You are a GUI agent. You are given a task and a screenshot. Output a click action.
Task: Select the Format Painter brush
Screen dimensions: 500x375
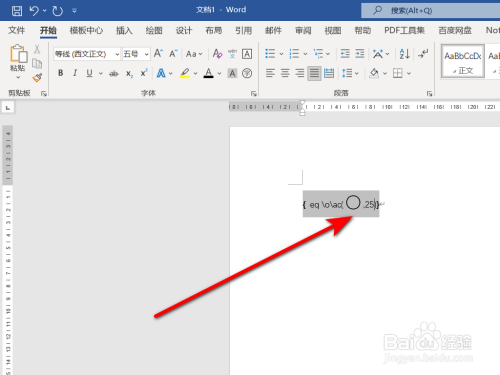pos(37,78)
